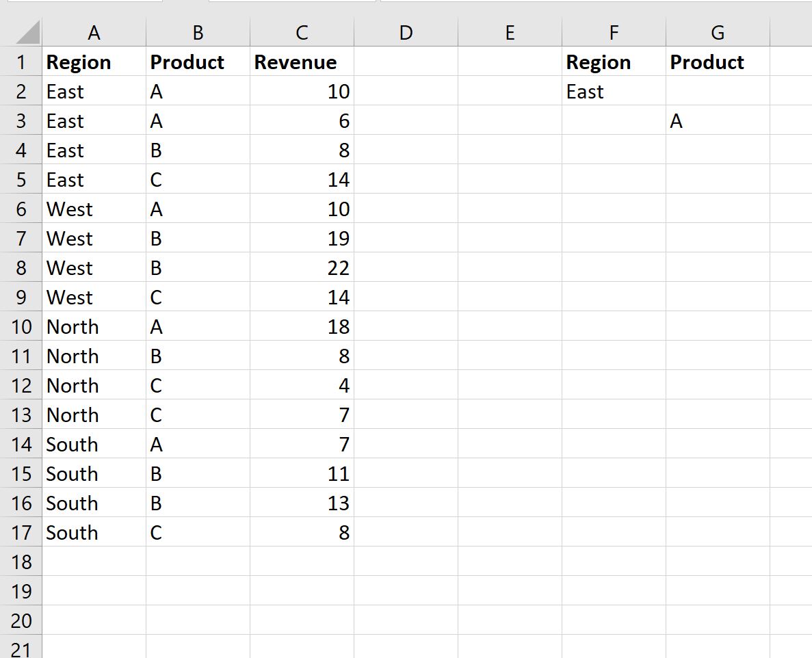Click the Region label cell in F1

614,62
